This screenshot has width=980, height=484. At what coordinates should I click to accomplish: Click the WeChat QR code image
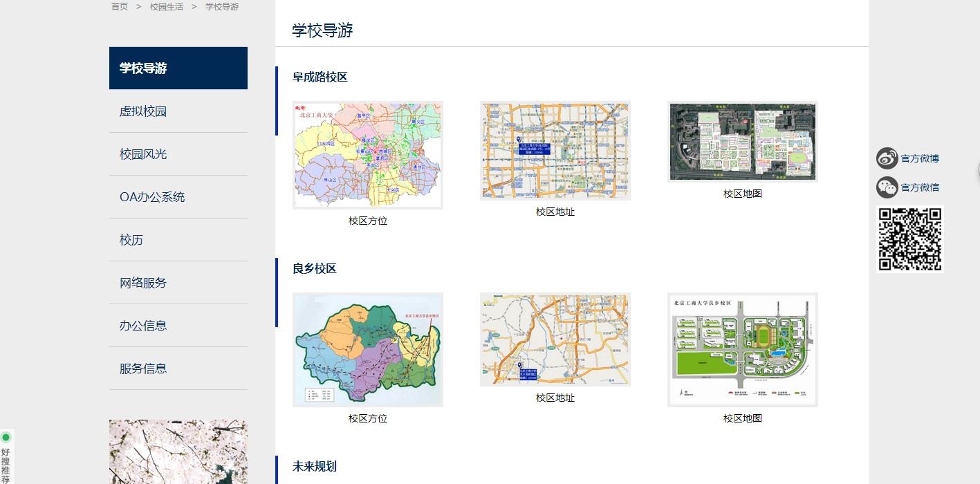click(909, 239)
